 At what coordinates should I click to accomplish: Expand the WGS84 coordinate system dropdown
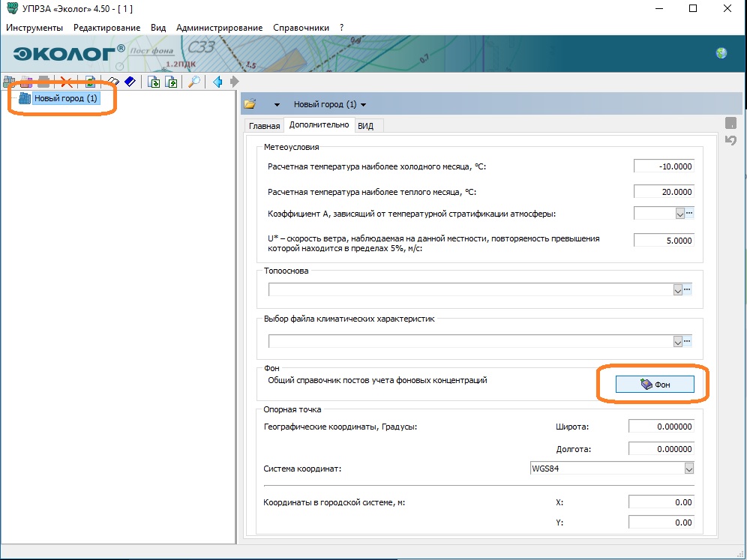click(x=688, y=469)
